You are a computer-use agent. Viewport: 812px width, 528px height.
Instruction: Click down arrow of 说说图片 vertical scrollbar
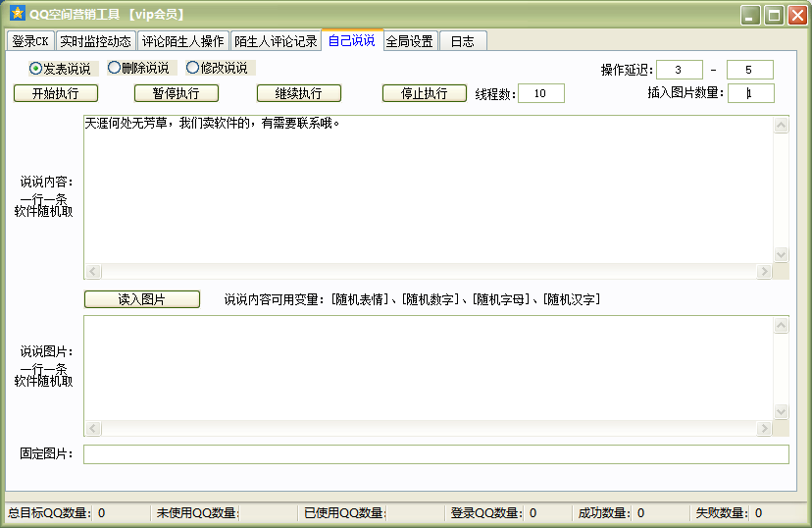781,412
